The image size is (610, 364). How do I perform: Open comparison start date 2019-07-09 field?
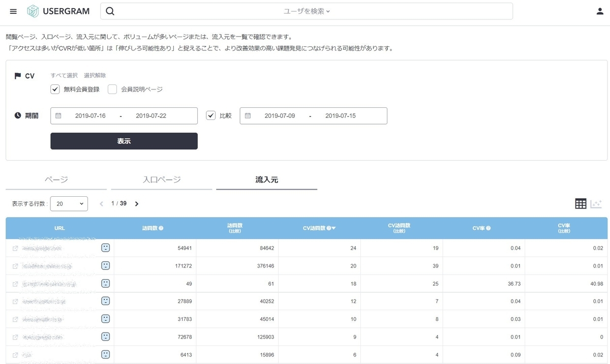pos(280,116)
